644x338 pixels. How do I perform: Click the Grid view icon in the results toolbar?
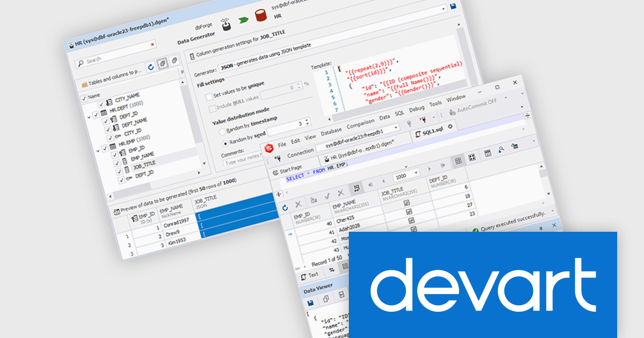(458, 160)
